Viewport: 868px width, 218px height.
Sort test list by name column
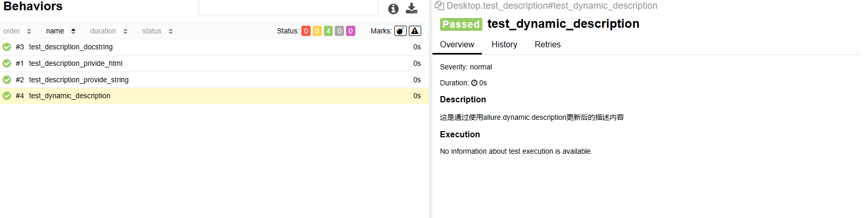60,31
